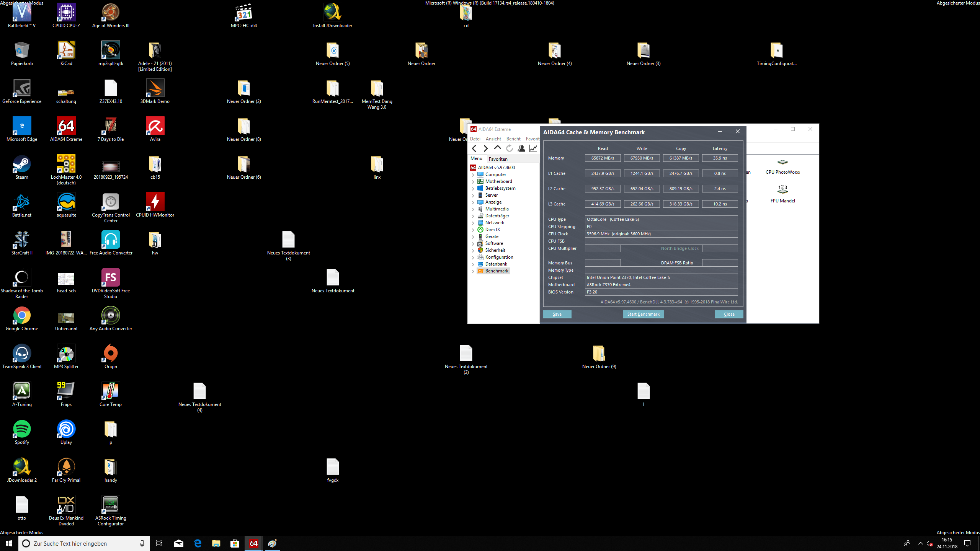980x551 pixels.
Task: Select the A-Tuning desktop icon
Action: tap(22, 395)
